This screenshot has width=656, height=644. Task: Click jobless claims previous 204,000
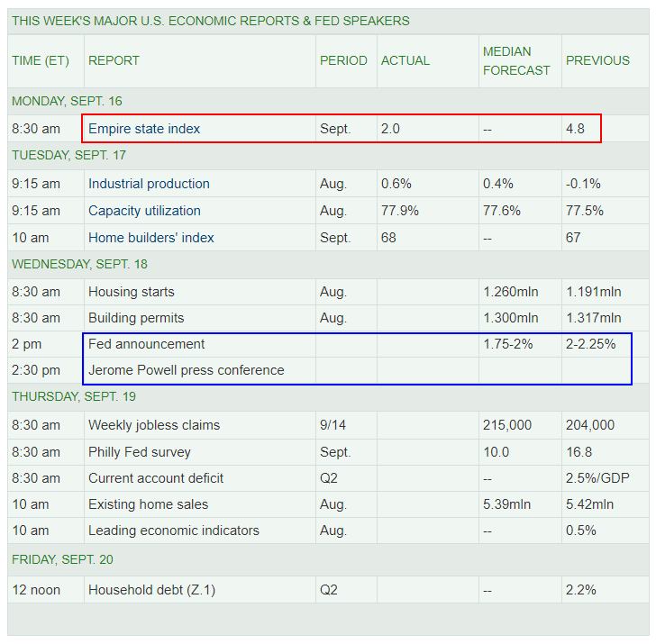click(590, 425)
